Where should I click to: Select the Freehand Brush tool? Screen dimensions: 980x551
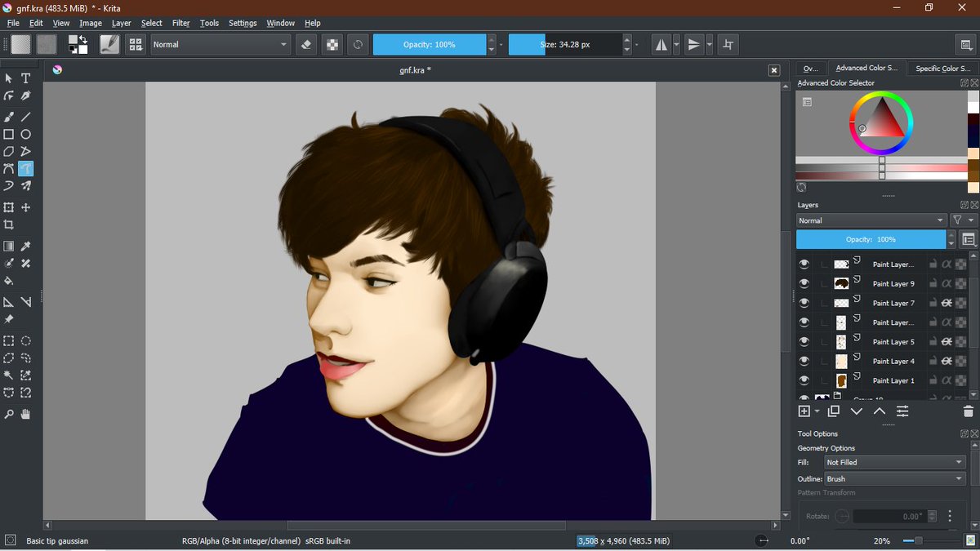click(x=9, y=117)
